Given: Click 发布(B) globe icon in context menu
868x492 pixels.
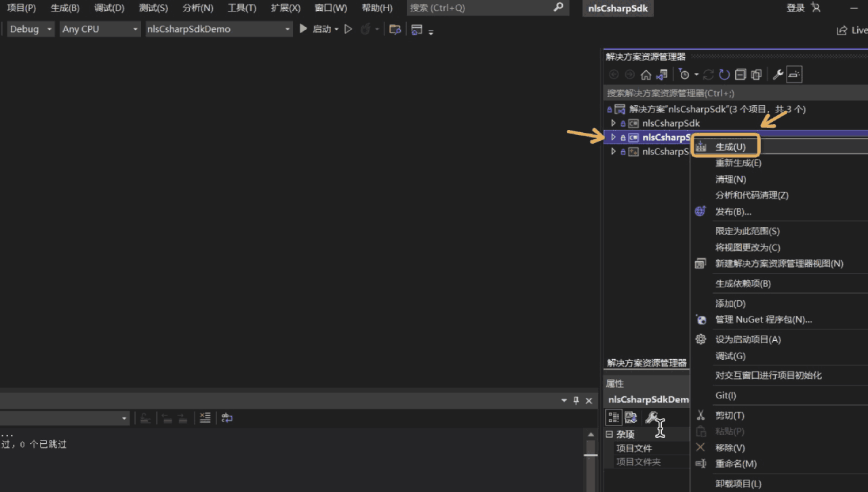Looking at the screenshot, I should click(701, 211).
